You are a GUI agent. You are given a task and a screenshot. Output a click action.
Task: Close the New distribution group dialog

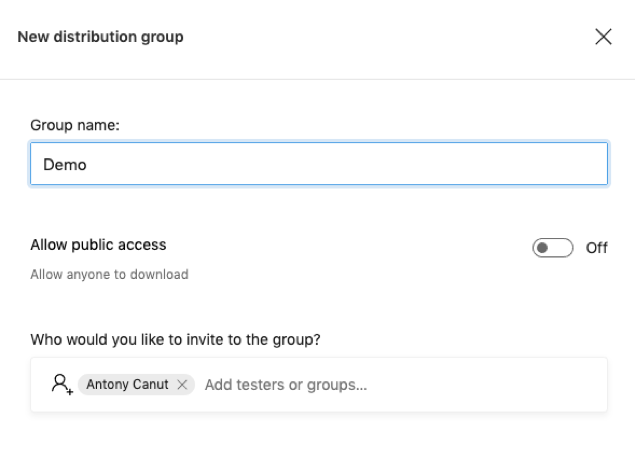(603, 37)
